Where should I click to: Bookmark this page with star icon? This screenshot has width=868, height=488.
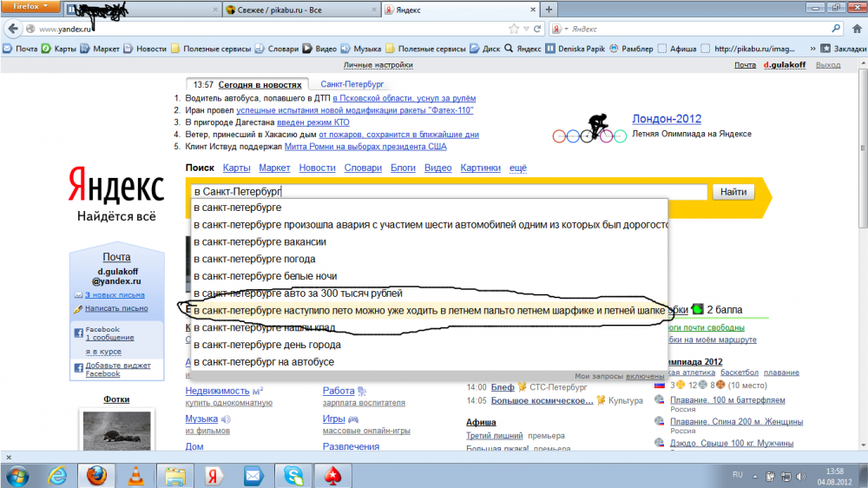point(514,29)
